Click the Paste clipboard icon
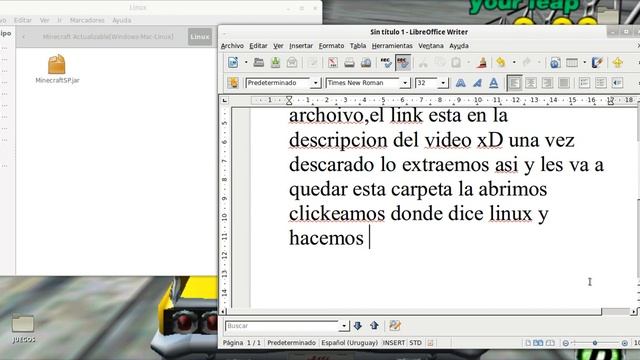The height and width of the screenshot is (360, 640). 456,62
